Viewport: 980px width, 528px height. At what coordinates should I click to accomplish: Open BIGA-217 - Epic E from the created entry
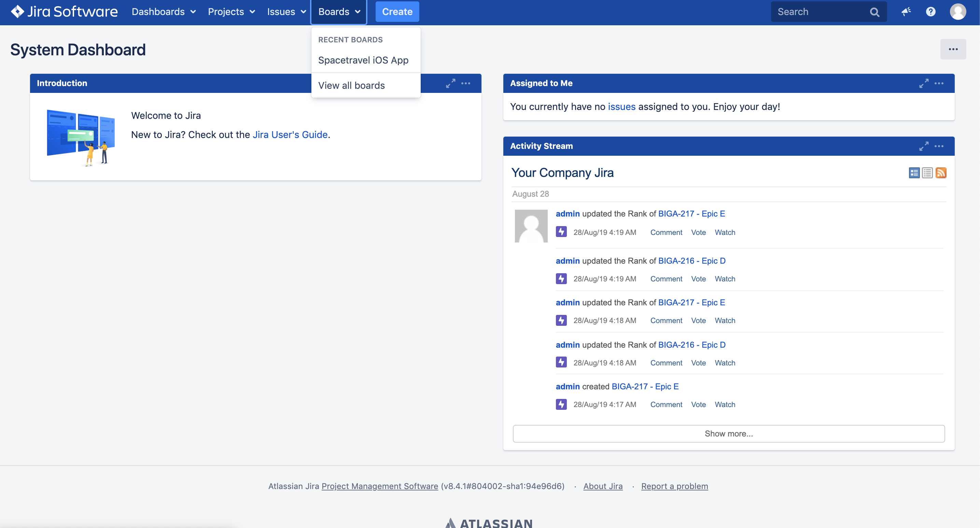(645, 387)
